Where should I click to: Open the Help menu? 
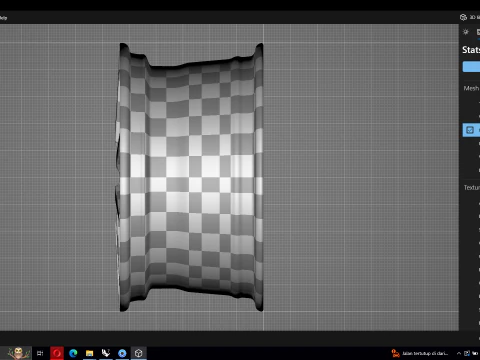tap(3, 18)
